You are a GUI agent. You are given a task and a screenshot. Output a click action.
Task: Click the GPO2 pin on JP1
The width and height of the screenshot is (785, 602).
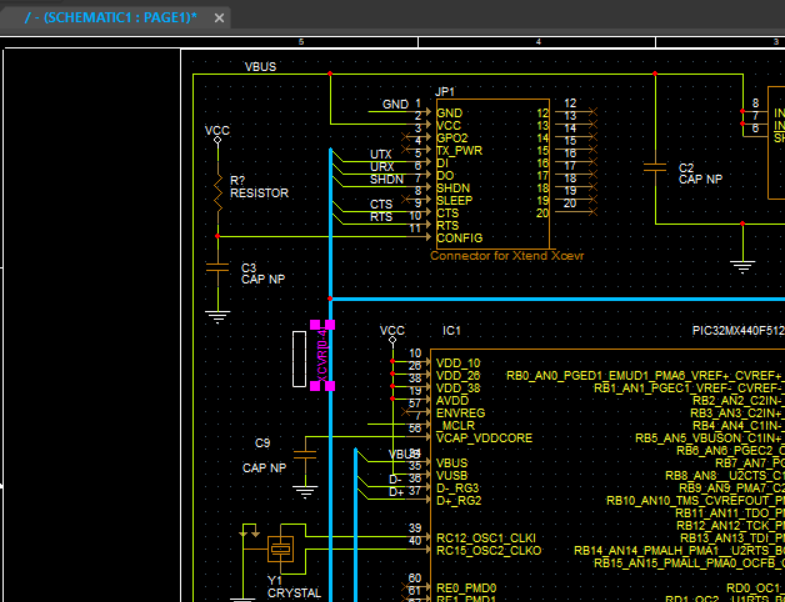pyautogui.click(x=452, y=138)
